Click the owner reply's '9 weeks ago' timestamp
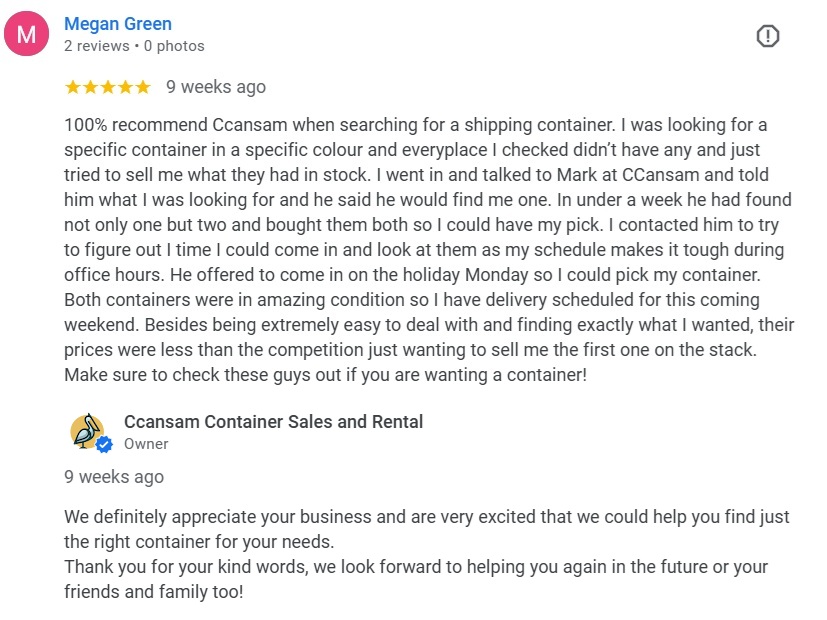 tap(114, 477)
